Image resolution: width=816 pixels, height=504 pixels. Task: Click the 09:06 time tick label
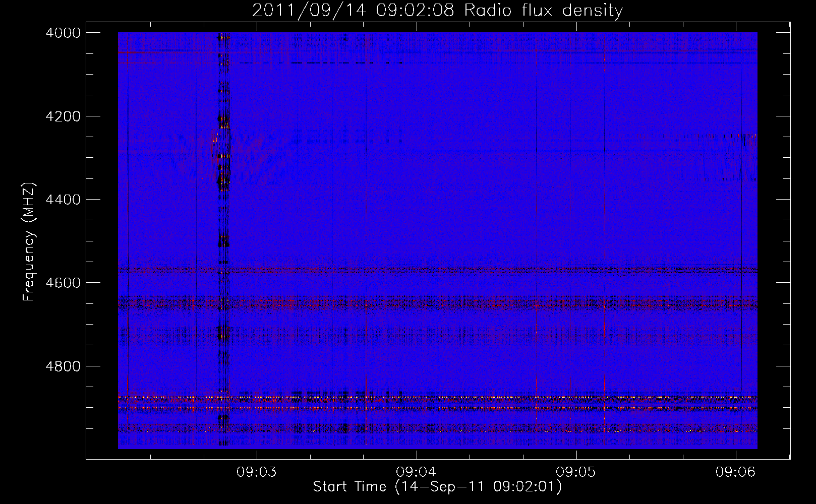point(736,472)
